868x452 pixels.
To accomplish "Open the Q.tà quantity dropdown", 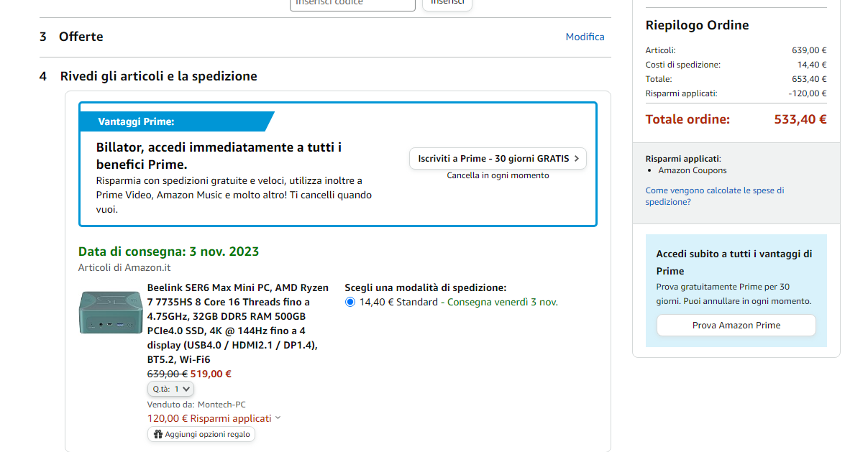I will pos(170,389).
